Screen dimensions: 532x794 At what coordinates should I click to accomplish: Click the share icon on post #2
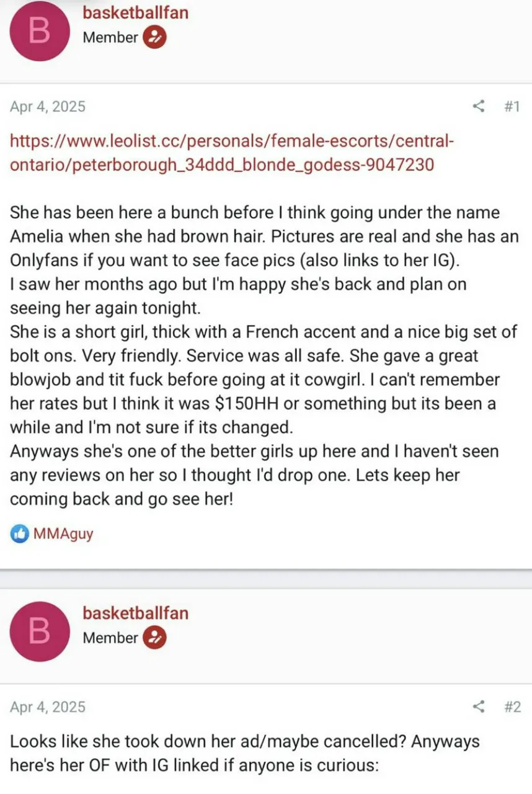pyautogui.click(x=478, y=707)
